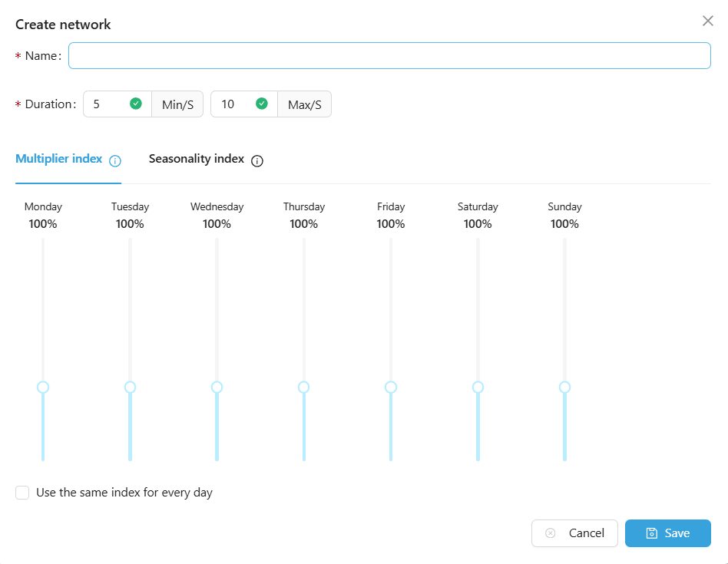The width and height of the screenshot is (728, 564).
Task: Select the Multiplier index tab
Action: point(59,159)
